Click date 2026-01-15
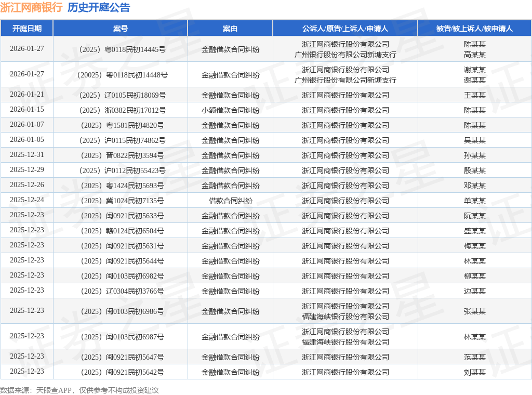This screenshot has width=532, height=395. 27,109
